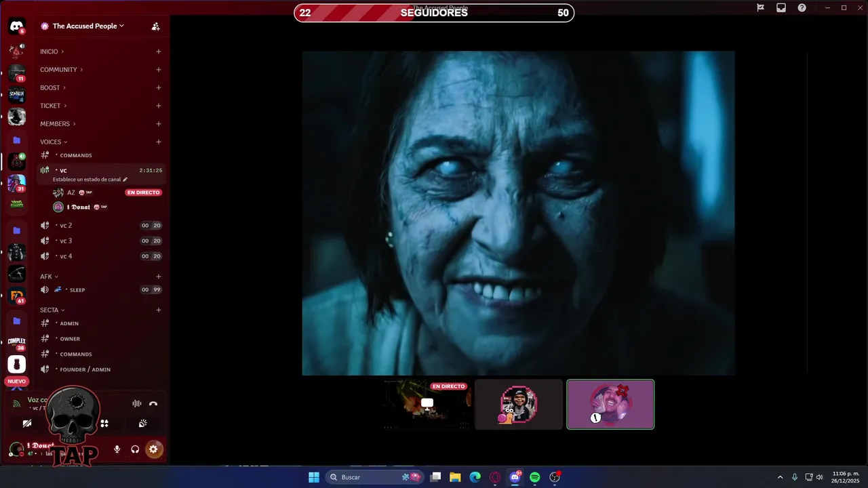Open the first server folder below the servers
Viewport: 868px width, 488px height.
16,140
